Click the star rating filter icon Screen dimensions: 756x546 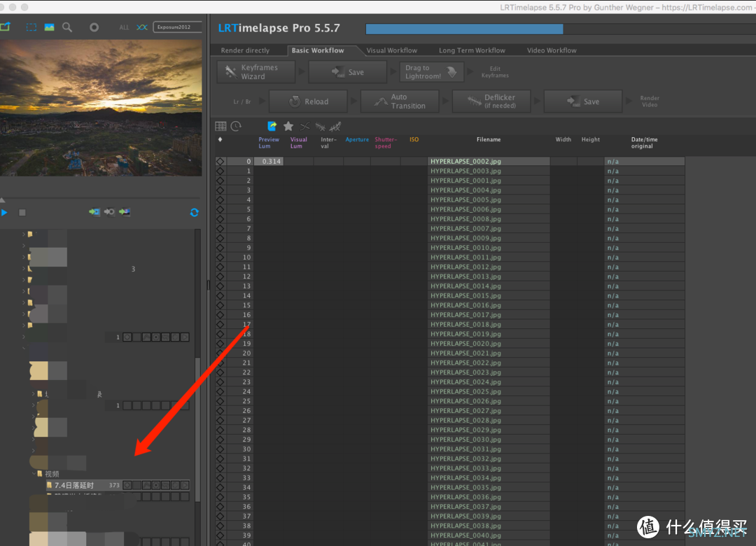pos(288,127)
